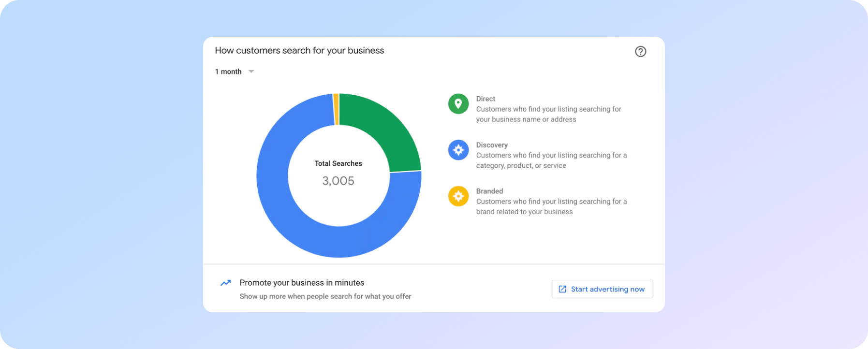Screen dimensions: 868x349
Task: Select the yellow Branded donut sliver
Action: click(336, 109)
